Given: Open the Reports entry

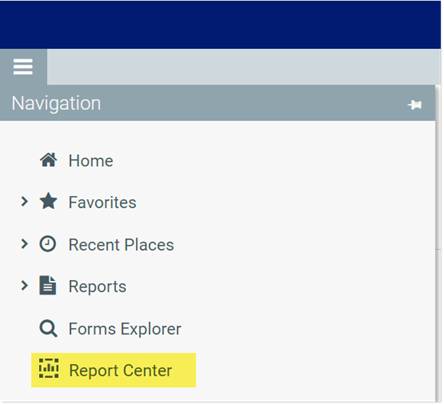Looking at the screenshot, I should click(x=97, y=287).
